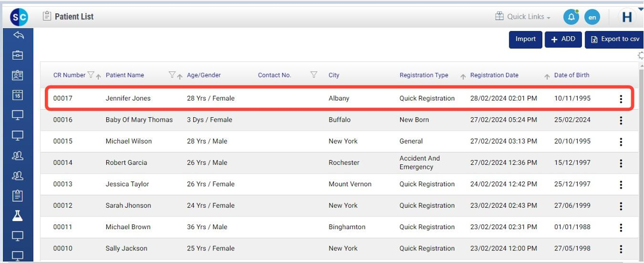Open actions menu for Jennifer Jones row

tap(621, 99)
